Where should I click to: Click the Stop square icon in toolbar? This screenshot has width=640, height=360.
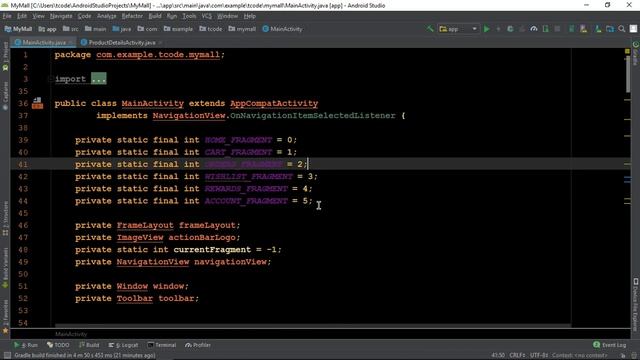coord(557,29)
